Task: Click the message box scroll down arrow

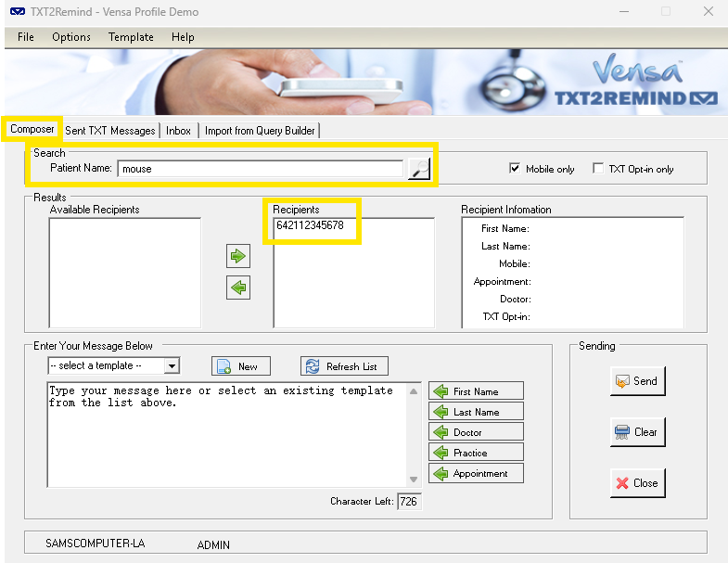Action: coord(414,480)
